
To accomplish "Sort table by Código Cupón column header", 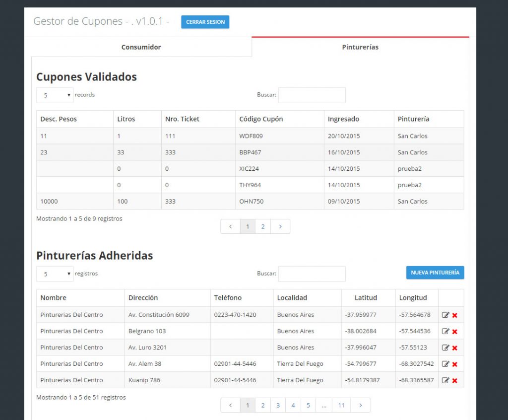I will click(261, 119).
